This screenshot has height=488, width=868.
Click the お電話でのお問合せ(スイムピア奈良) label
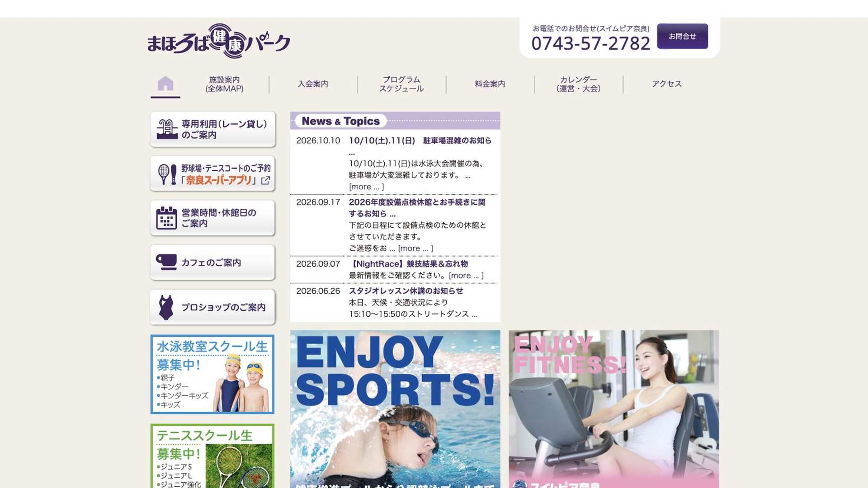point(590,28)
